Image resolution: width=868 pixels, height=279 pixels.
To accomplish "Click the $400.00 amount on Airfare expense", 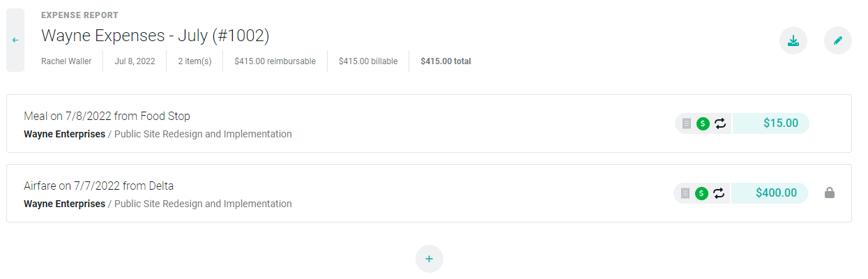I will click(776, 193).
